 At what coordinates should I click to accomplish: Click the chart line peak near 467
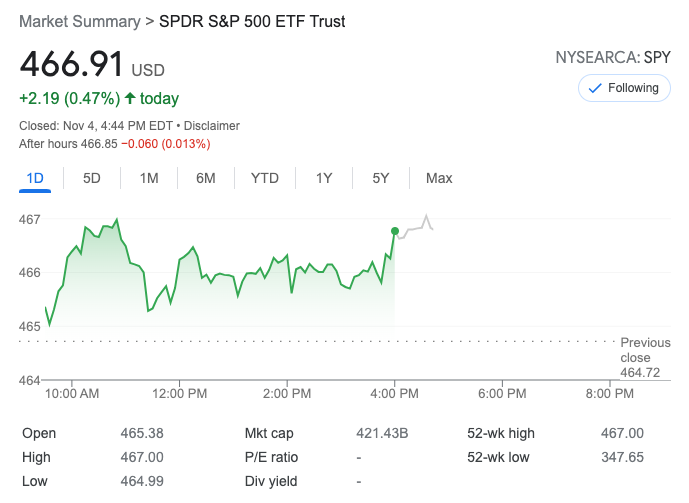[x=117, y=219]
